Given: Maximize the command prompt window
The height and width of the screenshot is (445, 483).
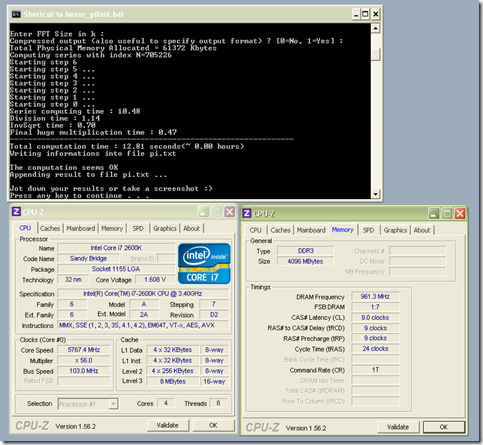Looking at the screenshot, I should pos(365,14).
